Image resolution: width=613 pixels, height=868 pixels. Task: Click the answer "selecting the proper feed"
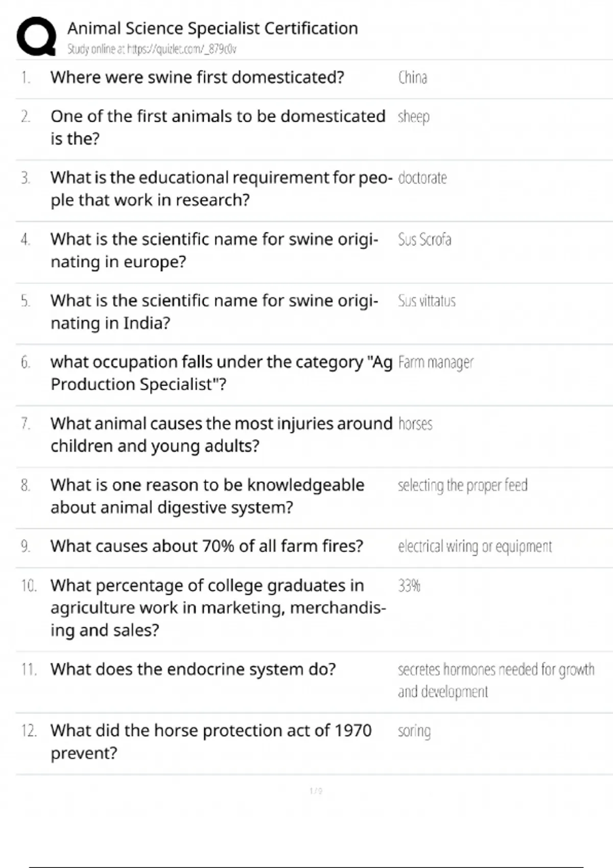coord(462,485)
